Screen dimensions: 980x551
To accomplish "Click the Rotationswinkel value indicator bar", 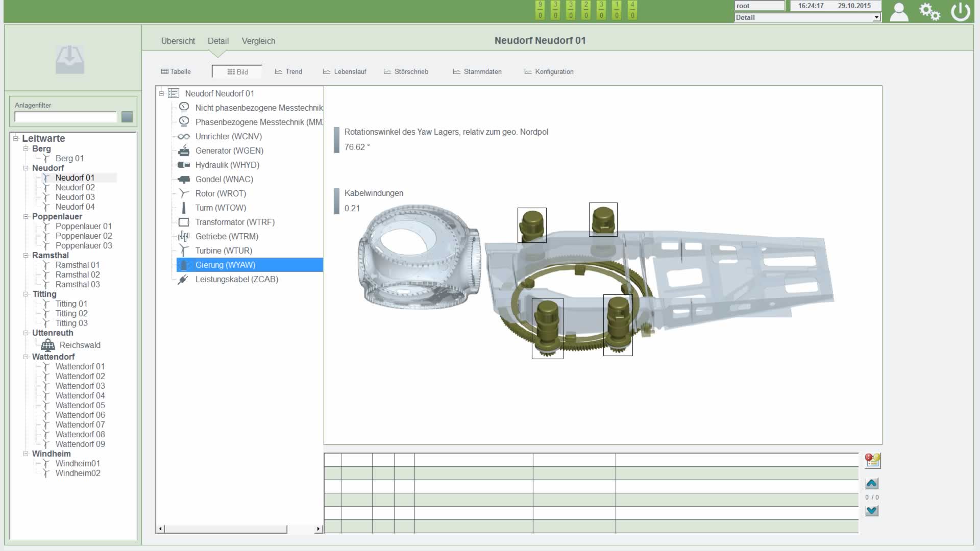I will click(x=336, y=140).
